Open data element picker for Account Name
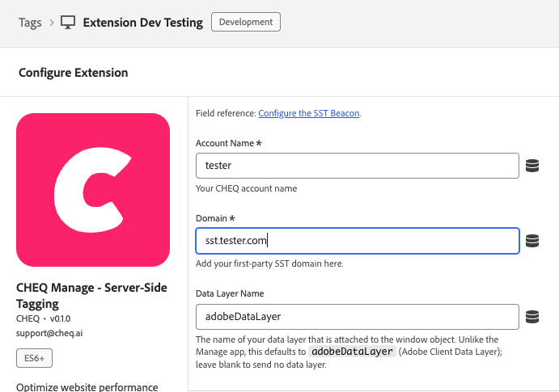This screenshot has height=392, width=559. [532, 166]
